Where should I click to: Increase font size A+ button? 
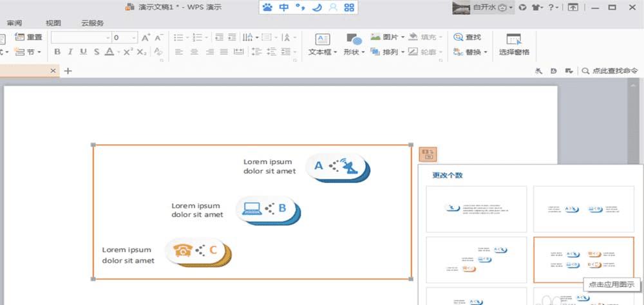coord(146,38)
